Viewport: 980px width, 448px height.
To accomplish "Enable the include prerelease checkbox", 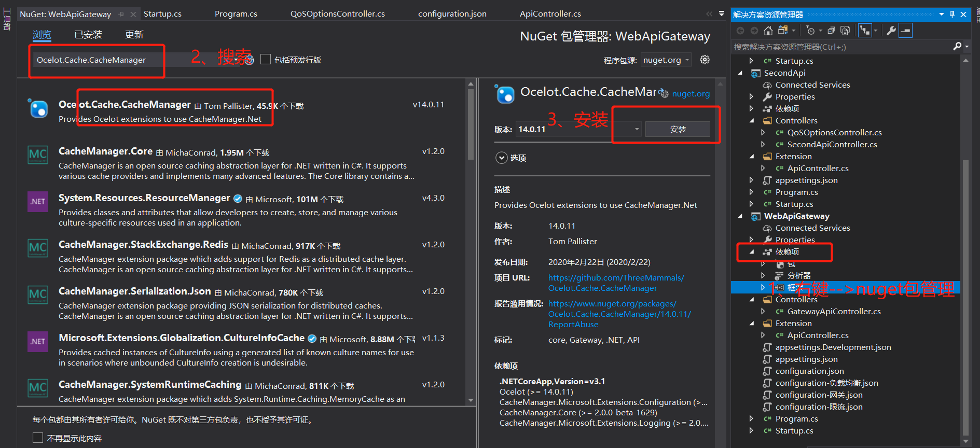I will click(266, 60).
